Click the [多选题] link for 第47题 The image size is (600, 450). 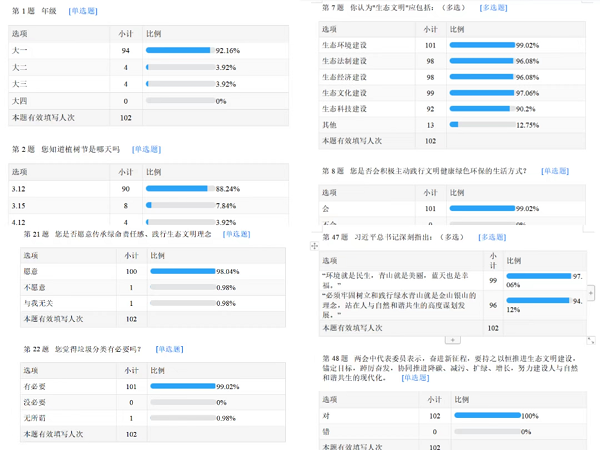click(x=492, y=237)
